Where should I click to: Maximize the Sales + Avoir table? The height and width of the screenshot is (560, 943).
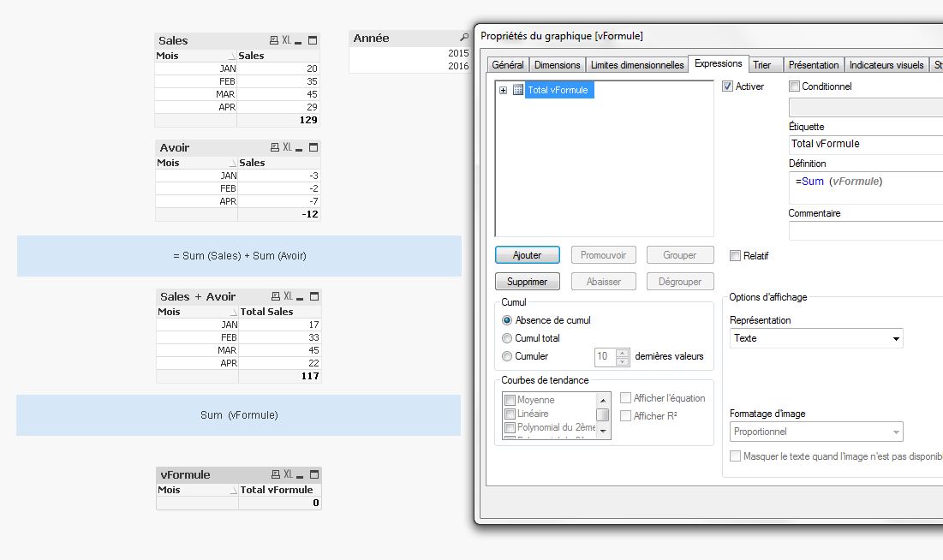314,296
